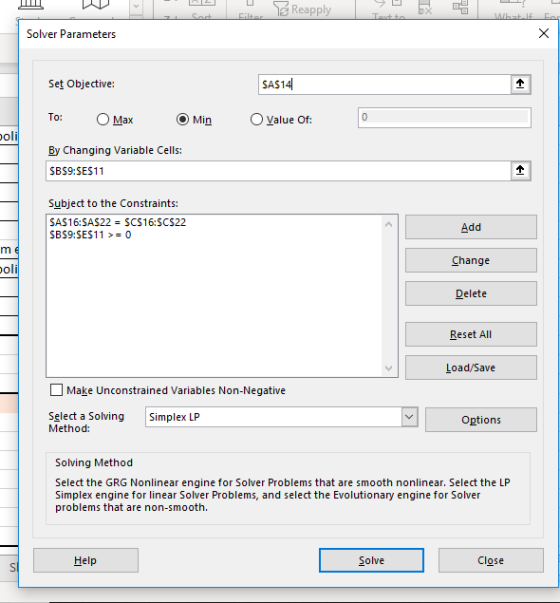
Task: Click the constraints list scroll up arrow
Action: (x=389, y=224)
